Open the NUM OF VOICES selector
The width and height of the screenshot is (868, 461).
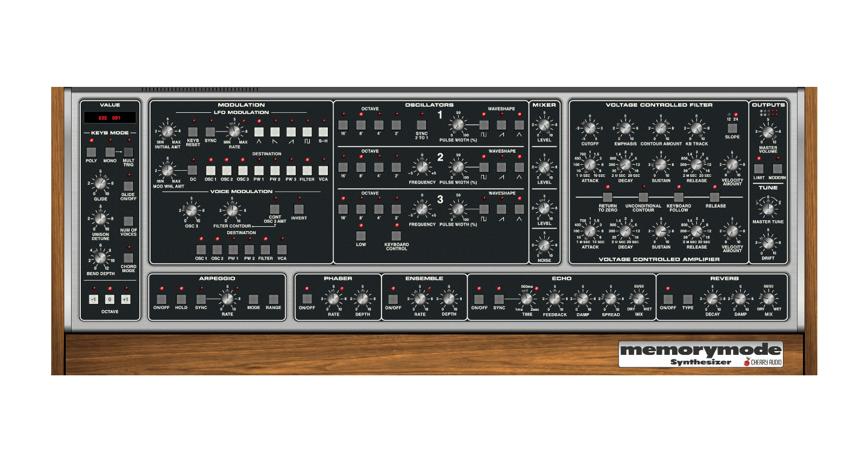128,221
